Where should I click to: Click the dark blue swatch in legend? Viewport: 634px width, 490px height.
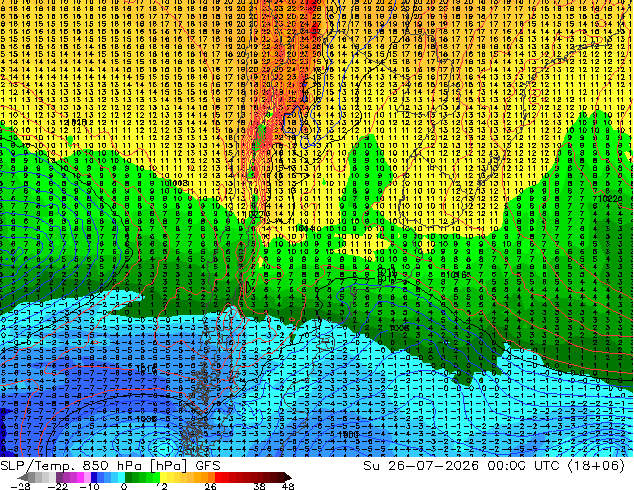(x=94, y=477)
